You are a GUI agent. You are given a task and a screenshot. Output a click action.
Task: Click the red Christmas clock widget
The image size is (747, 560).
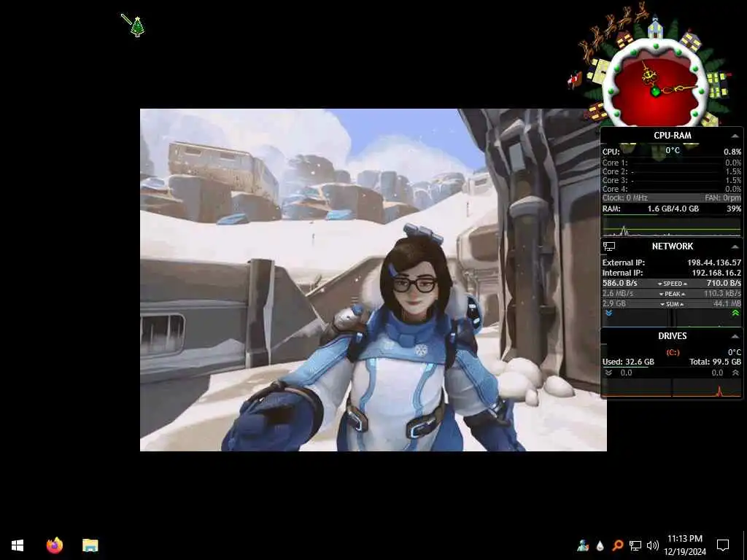tap(656, 85)
